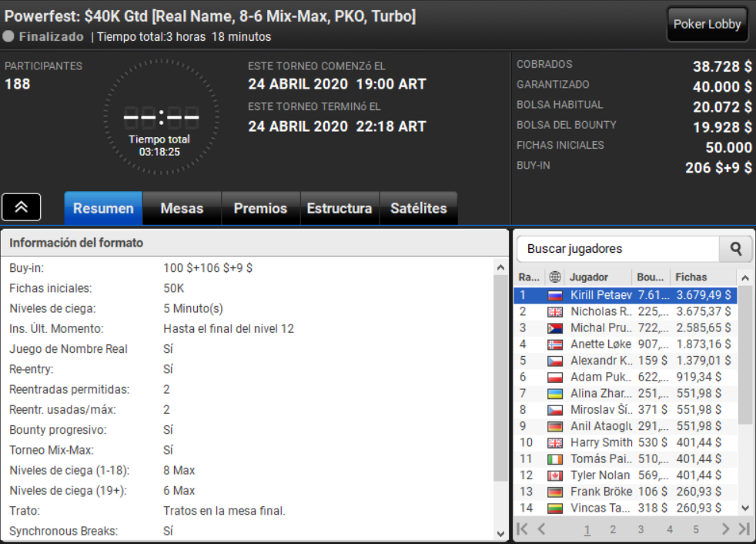Viewport: 756px width, 544px height.
Task: Open the Satélites tab
Action: coord(419,208)
